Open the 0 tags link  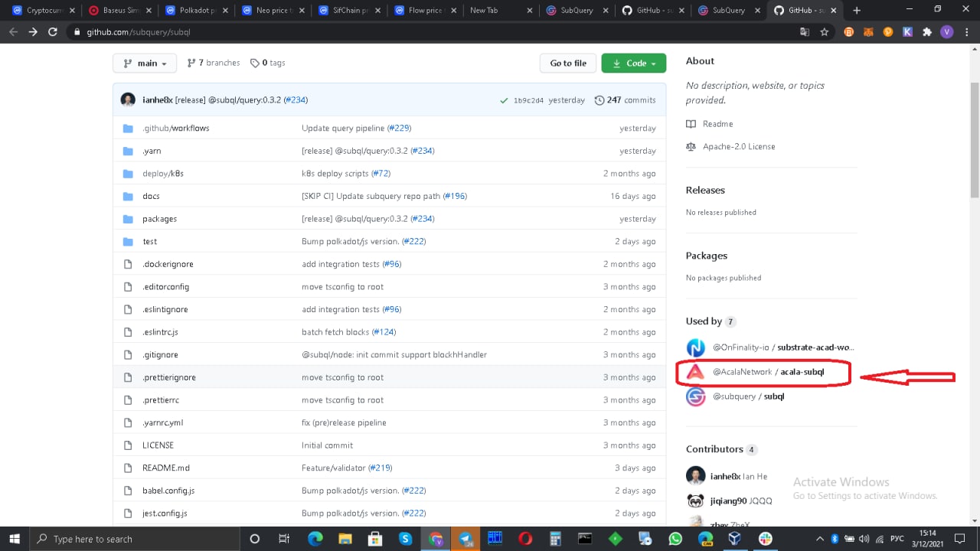(x=268, y=63)
